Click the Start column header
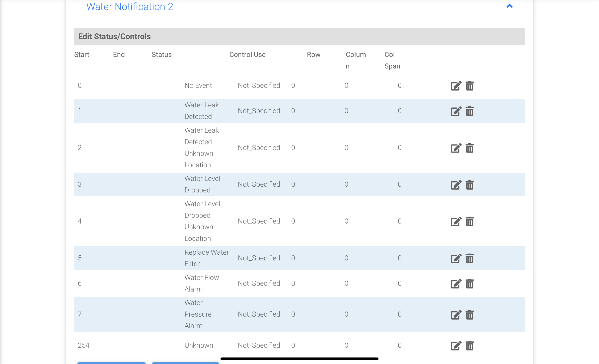599x364 pixels. tap(82, 55)
